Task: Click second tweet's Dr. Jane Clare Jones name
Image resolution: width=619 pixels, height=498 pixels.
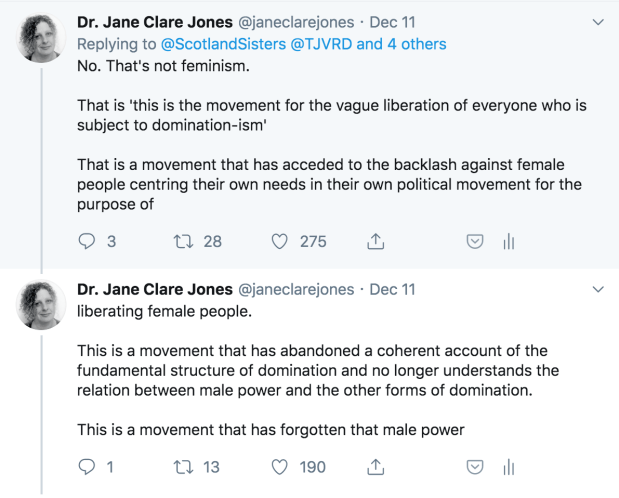Action: [153, 289]
